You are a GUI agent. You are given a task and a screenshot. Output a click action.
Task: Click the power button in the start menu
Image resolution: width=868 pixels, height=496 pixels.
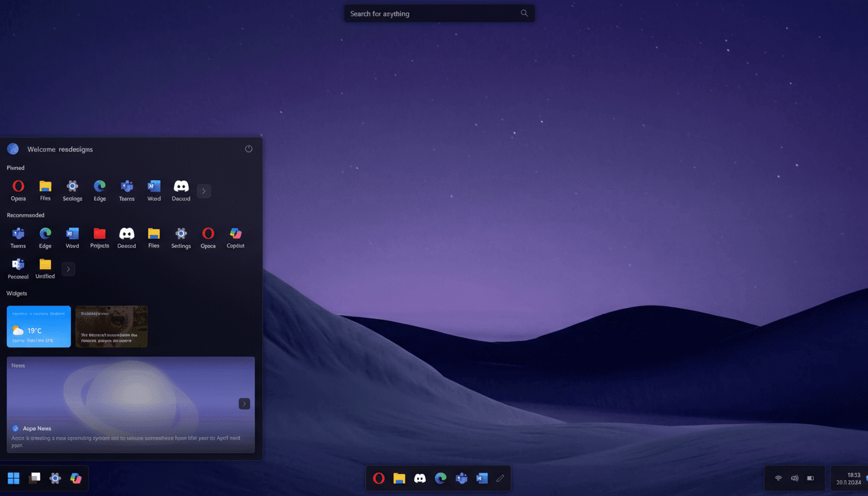(x=249, y=149)
